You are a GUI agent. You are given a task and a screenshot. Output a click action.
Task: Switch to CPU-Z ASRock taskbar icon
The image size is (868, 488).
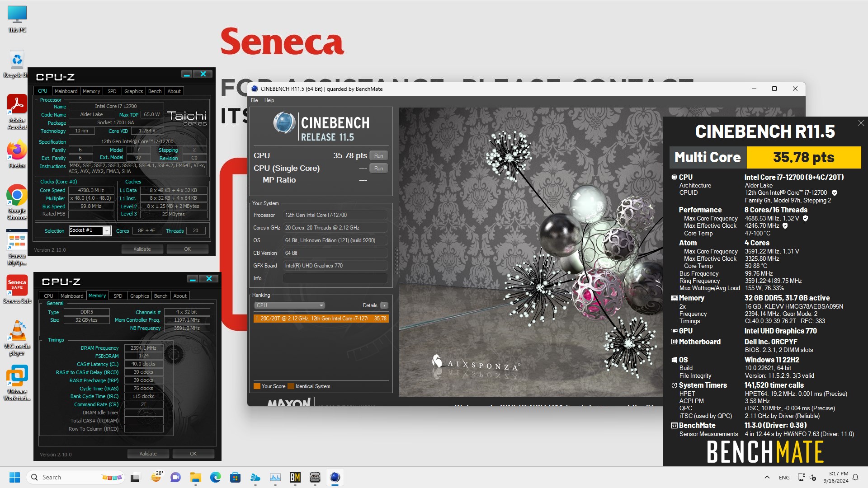pos(315,477)
